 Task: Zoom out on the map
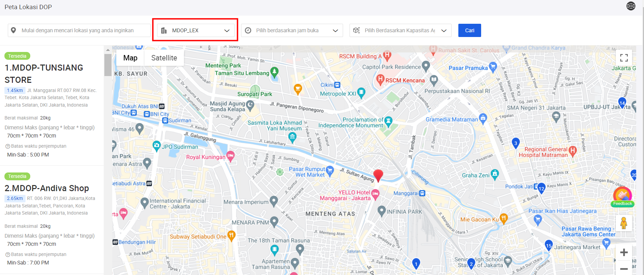(624, 268)
